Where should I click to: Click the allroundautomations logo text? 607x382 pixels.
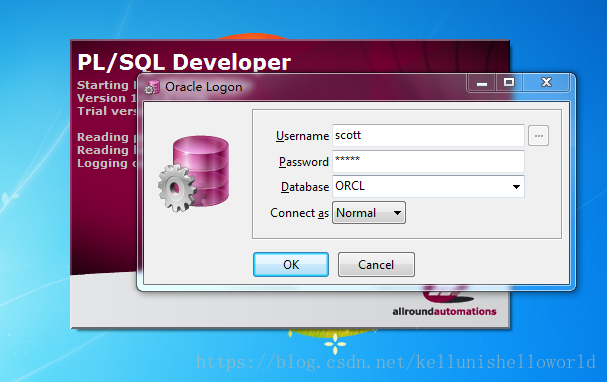point(444,312)
